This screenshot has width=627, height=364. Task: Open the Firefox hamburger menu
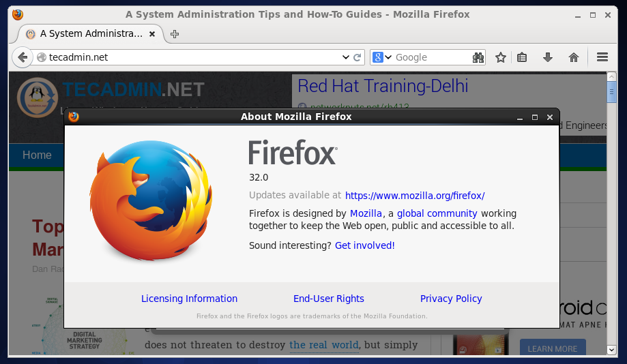602,57
